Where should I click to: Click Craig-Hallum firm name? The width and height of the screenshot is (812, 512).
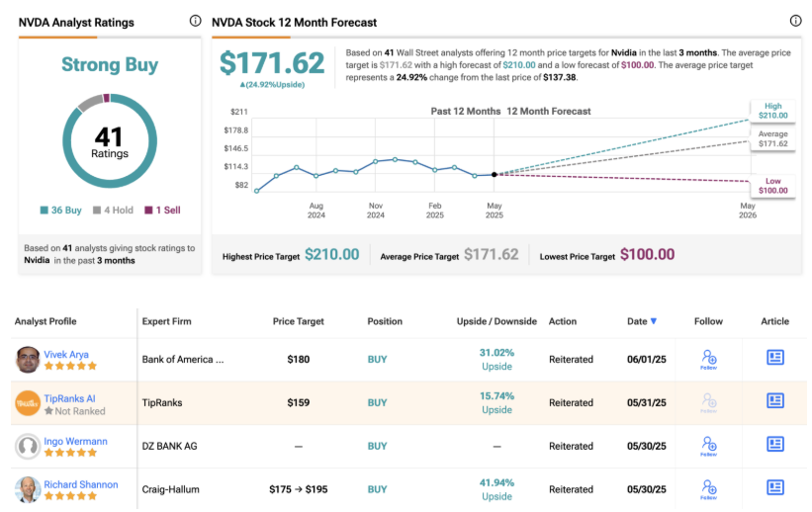170,489
